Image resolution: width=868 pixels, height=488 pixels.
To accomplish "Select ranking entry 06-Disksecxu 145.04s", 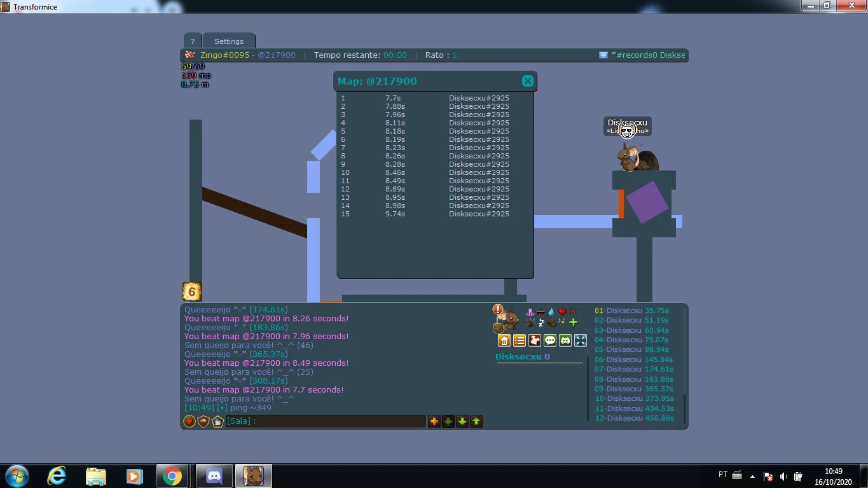I will click(634, 359).
